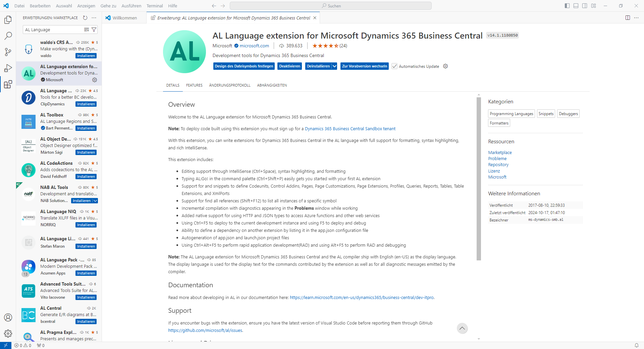Select AL Object Designer extension in list
Image resolution: width=644 pixels, height=349 pixels.
pyautogui.click(x=59, y=146)
